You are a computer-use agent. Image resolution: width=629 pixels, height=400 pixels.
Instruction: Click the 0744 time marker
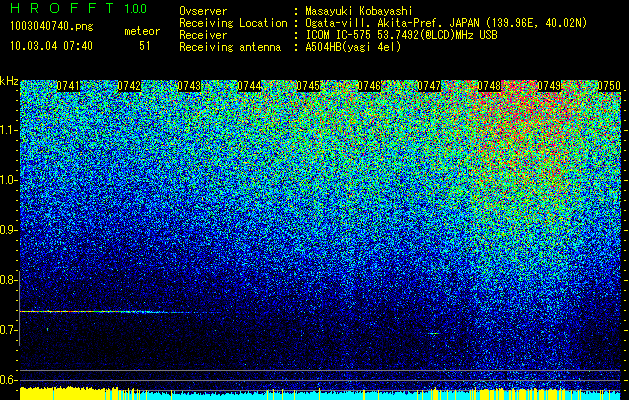(249, 86)
